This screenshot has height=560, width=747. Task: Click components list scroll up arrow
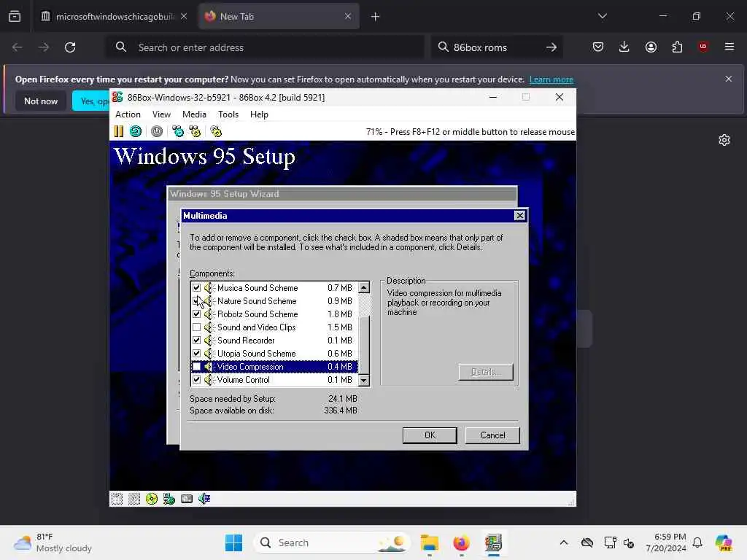(x=364, y=287)
